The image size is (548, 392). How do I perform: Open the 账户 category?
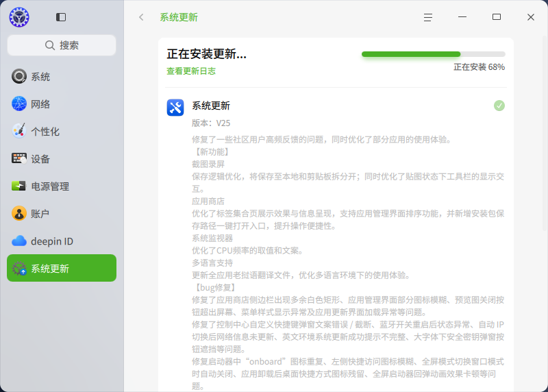point(62,213)
